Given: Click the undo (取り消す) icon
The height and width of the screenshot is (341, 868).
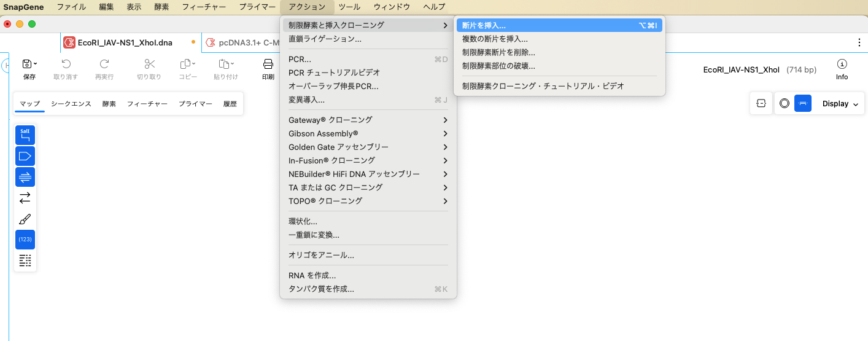Looking at the screenshot, I should [x=66, y=64].
